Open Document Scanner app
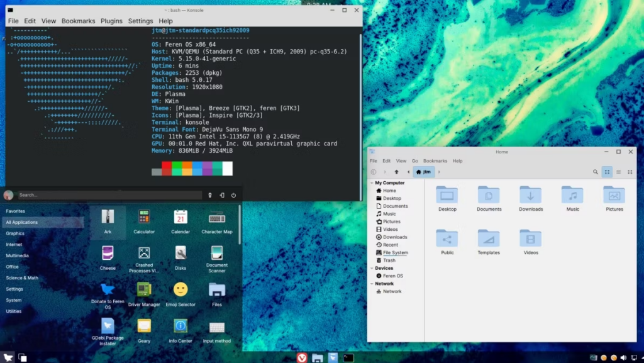 point(217,260)
